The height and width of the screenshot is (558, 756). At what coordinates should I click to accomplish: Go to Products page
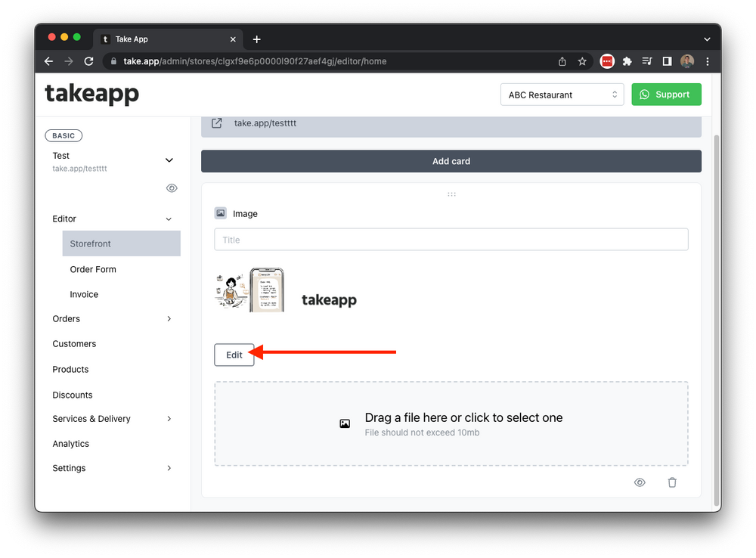70,370
